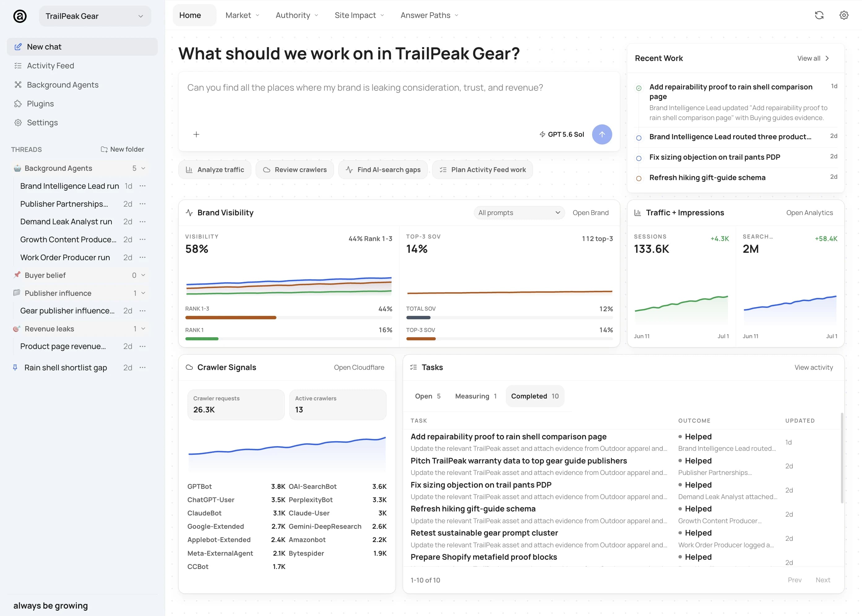Click the Review crawlers suggestion
862x616 pixels.
click(295, 170)
